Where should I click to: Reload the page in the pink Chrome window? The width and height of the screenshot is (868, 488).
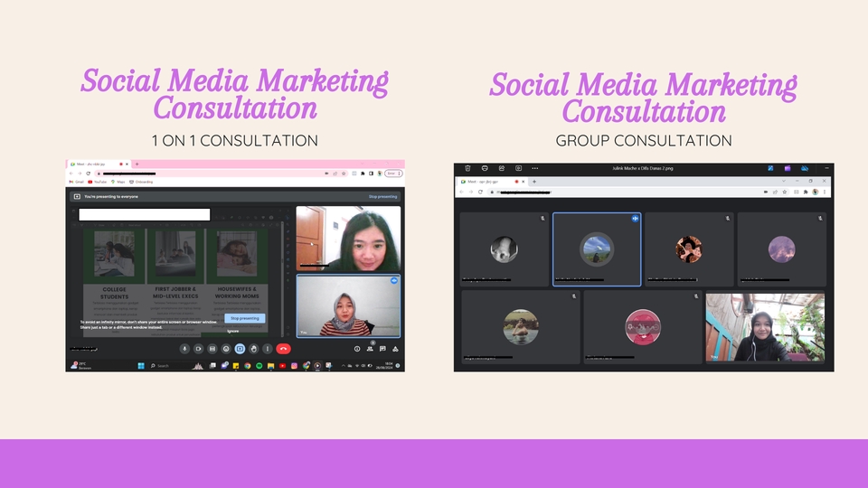point(88,174)
